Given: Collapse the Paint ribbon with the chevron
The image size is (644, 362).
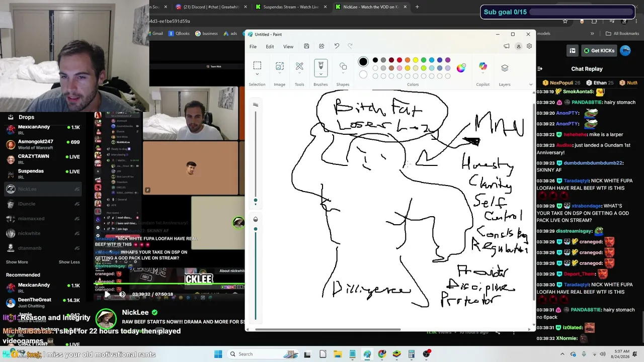Looking at the screenshot, I should (x=530, y=84).
